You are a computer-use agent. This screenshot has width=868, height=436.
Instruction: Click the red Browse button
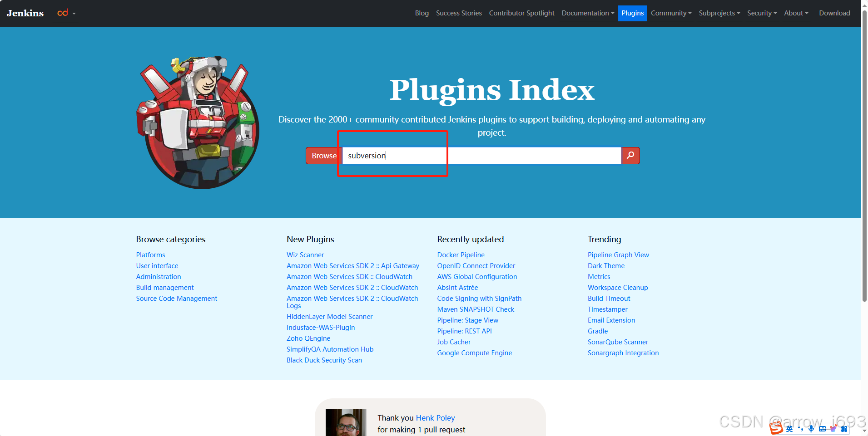[324, 156]
